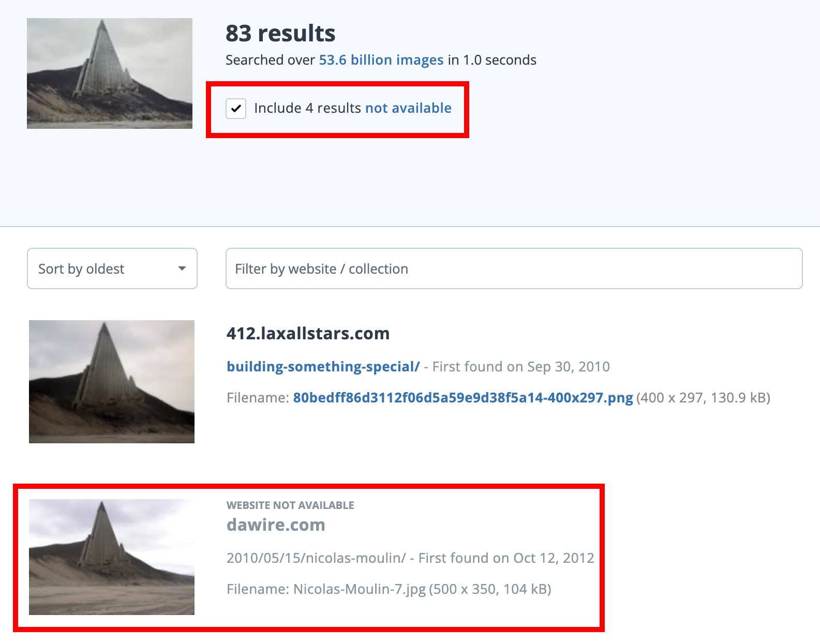
Task: Click the Nicolas-Moulin-7.jpg filename text
Action: tap(360, 589)
